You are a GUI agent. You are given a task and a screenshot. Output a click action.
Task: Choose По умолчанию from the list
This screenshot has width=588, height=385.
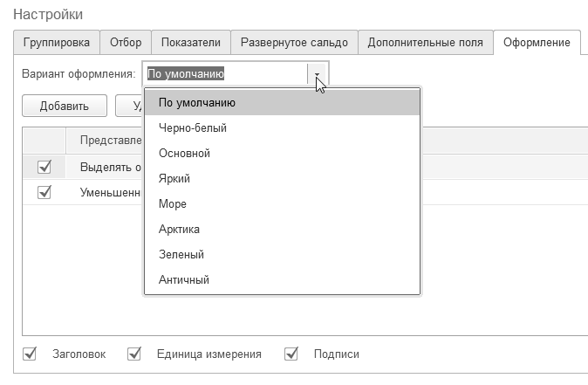coord(197,103)
